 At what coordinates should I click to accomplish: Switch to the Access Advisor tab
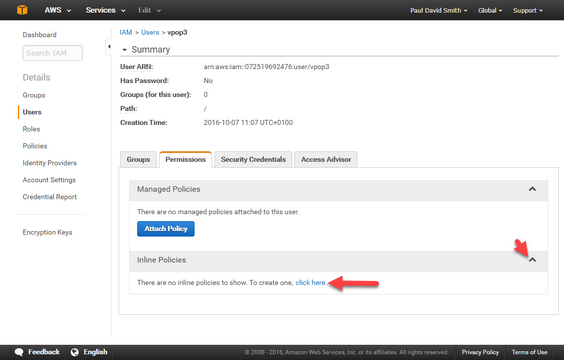[x=326, y=159]
